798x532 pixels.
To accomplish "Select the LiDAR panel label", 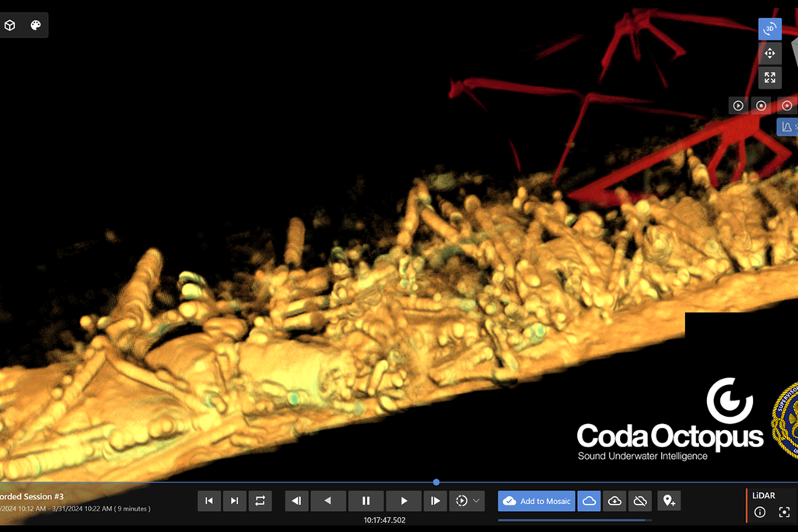I will (x=763, y=495).
